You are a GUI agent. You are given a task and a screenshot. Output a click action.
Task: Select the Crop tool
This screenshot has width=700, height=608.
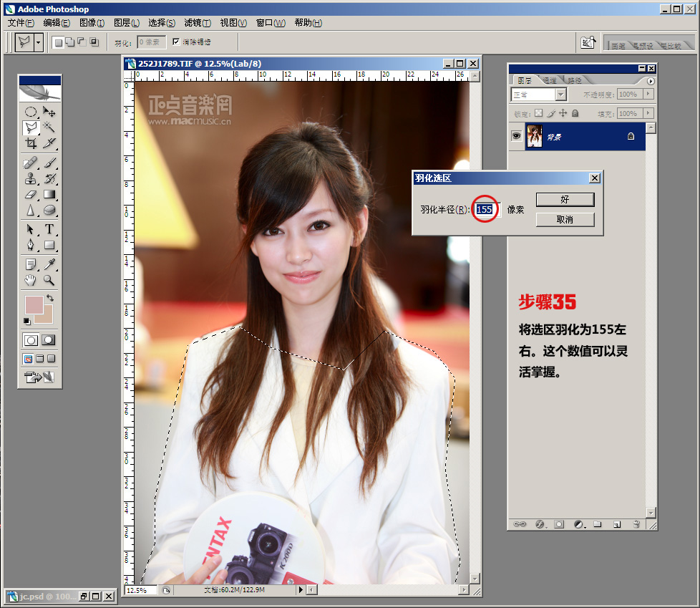31,143
